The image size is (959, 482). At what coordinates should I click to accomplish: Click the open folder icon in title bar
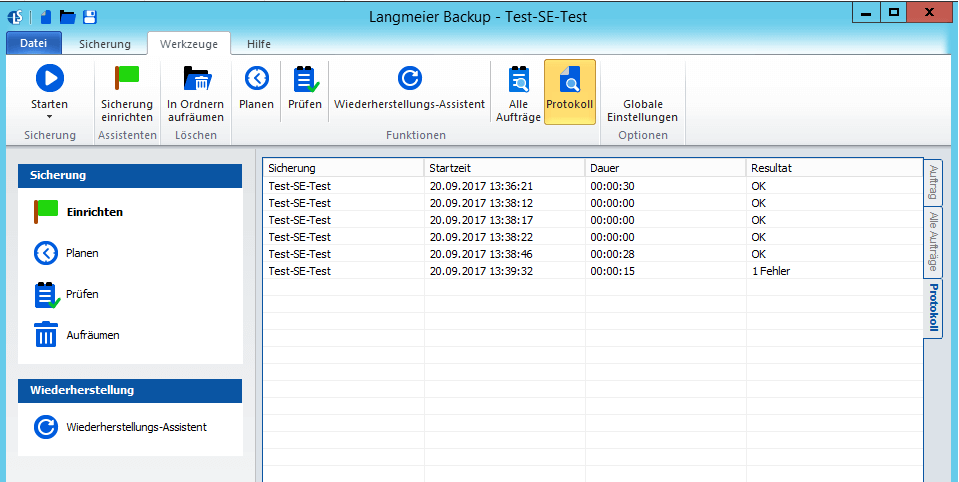(x=67, y=17)
